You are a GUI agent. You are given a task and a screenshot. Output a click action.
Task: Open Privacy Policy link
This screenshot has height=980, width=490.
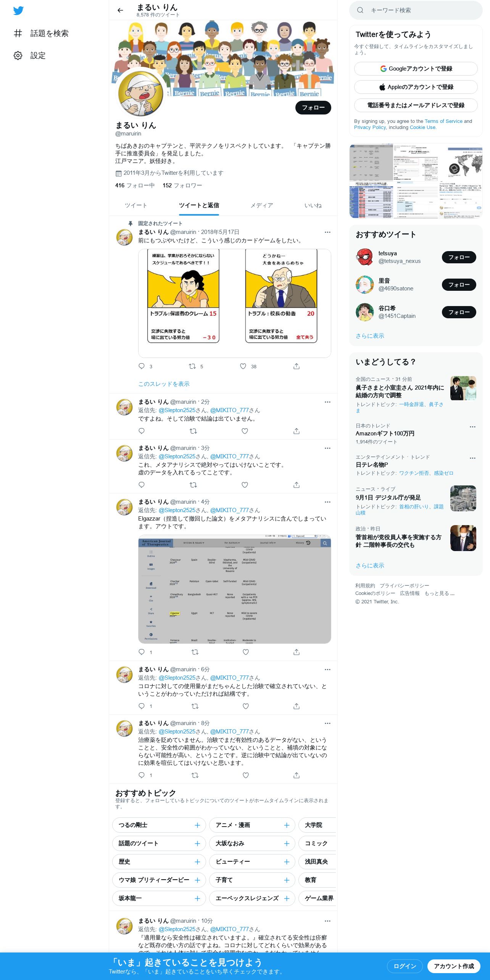click(370, 127)
